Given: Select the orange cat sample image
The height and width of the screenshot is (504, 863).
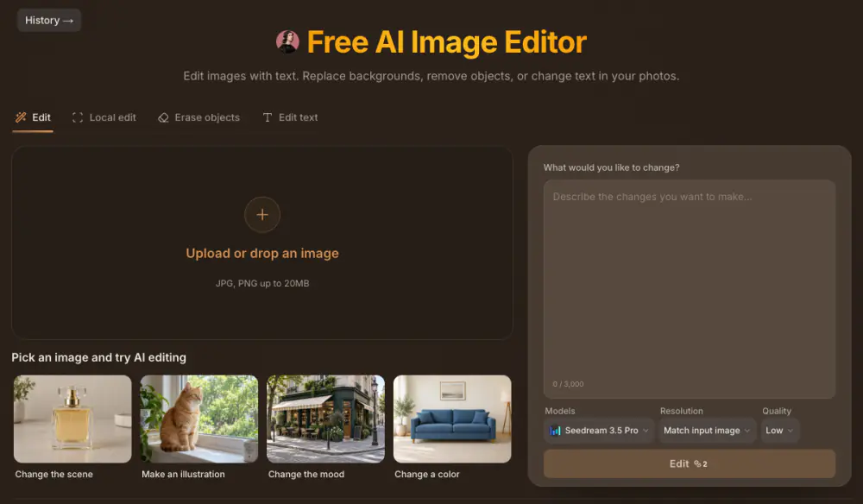Looking at the screenshot, I should click(199, 419).
